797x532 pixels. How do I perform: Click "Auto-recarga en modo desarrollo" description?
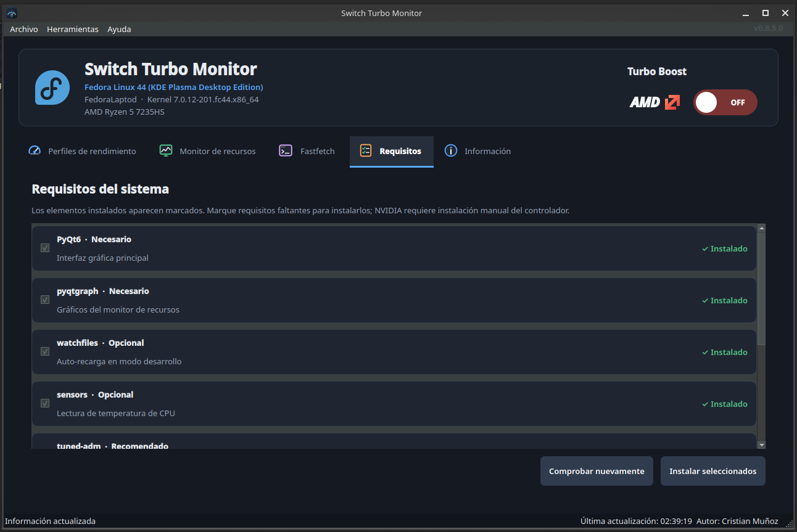point(119,361)
